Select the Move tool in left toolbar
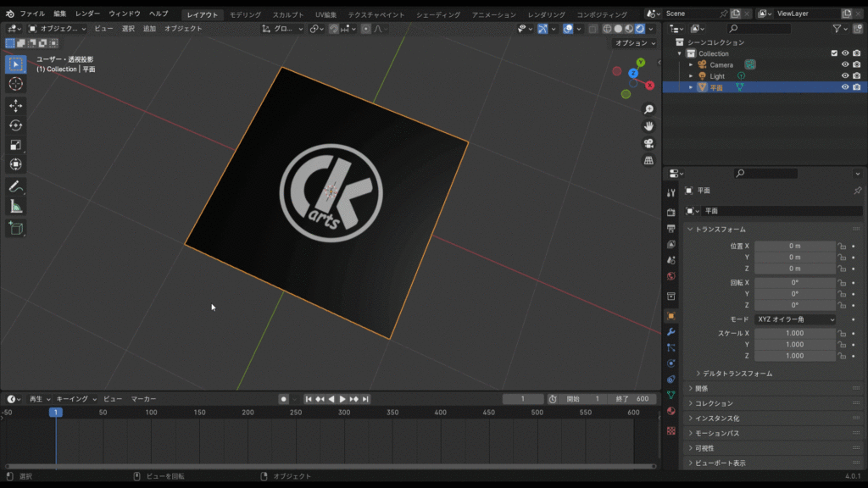 (x=15, y=105)
